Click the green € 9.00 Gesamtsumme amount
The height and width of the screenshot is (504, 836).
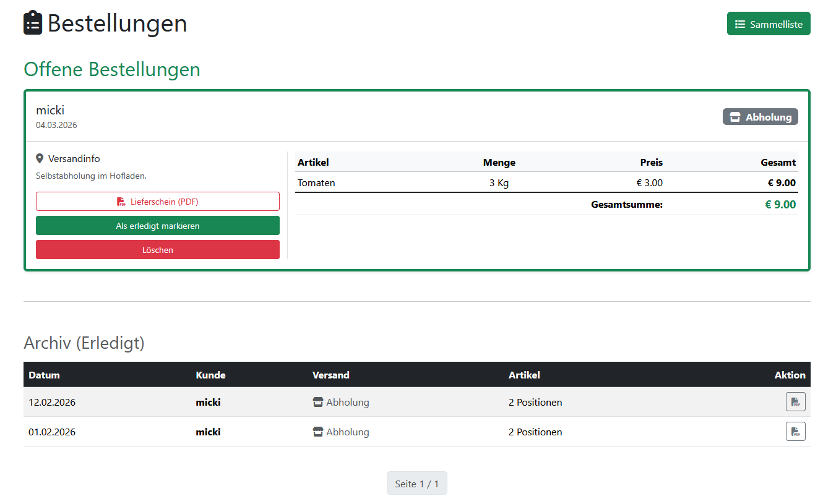pos(780,205)
